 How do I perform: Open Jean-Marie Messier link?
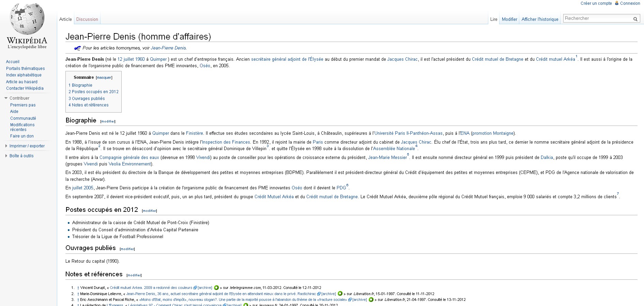click(x=387, y=158)
